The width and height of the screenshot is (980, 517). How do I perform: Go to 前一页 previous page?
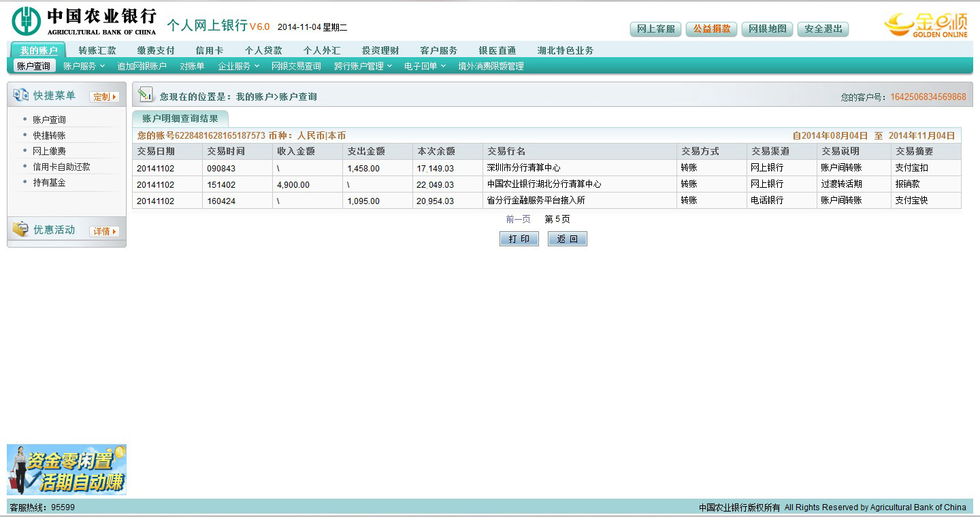pyautogui.click(x=518, y=219)
